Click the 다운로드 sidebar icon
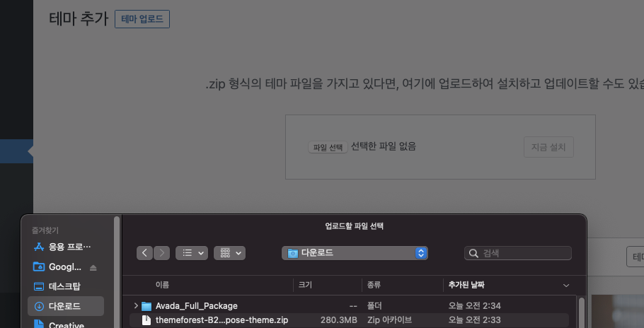 (x=39, y=306)
